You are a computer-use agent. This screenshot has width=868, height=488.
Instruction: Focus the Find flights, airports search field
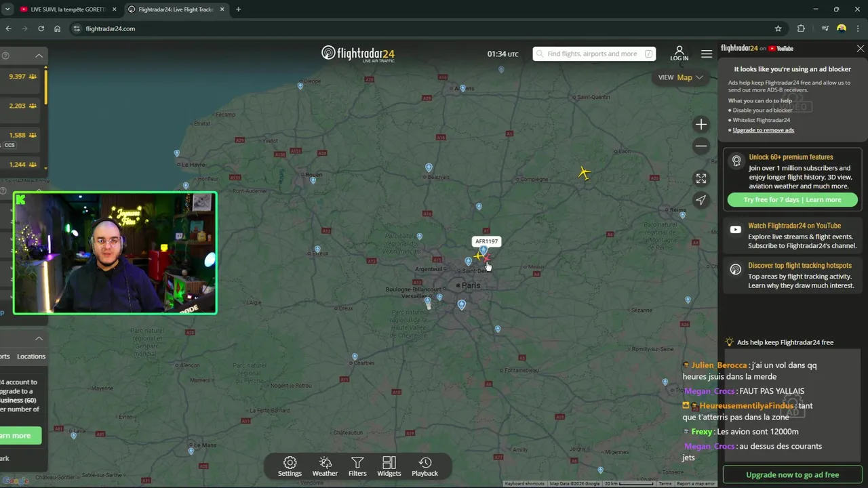(x=594, y=54)
